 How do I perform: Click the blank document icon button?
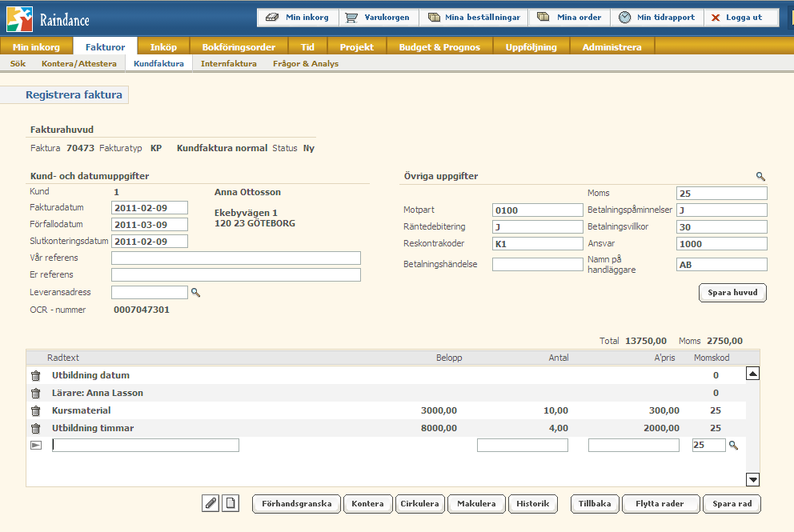(x=231, y=504)
